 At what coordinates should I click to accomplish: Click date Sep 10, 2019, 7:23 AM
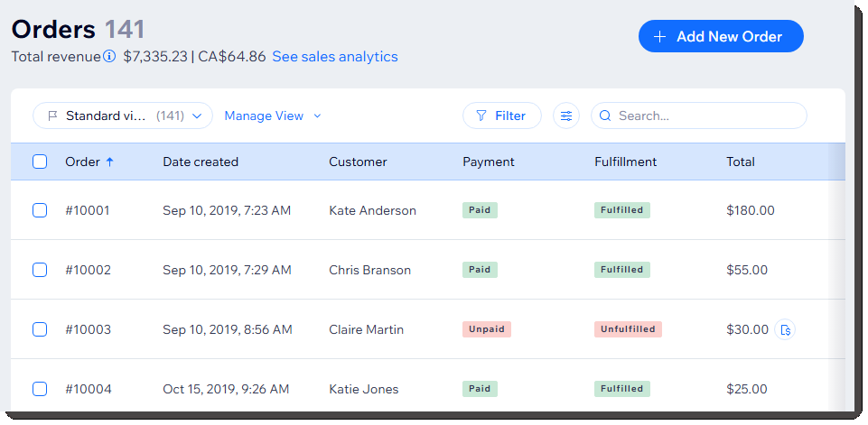pos(227,210)
